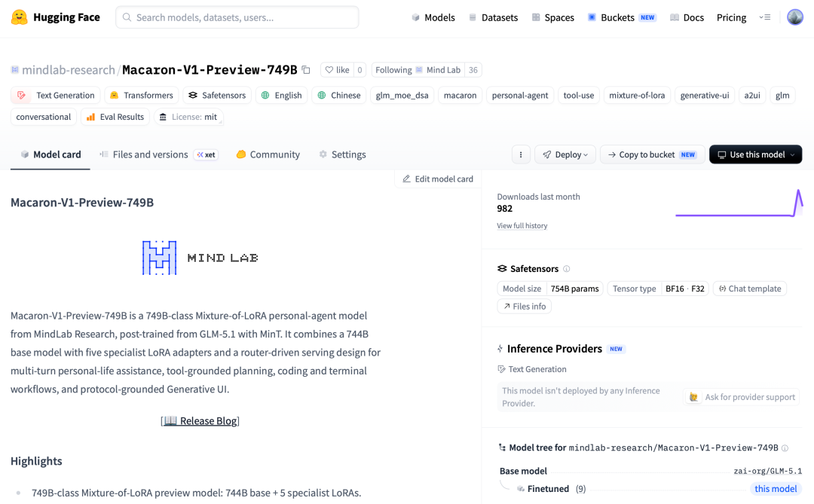This screenshot has width=814, height=504.
Task: Focus the search models input field
Action: 237,17
